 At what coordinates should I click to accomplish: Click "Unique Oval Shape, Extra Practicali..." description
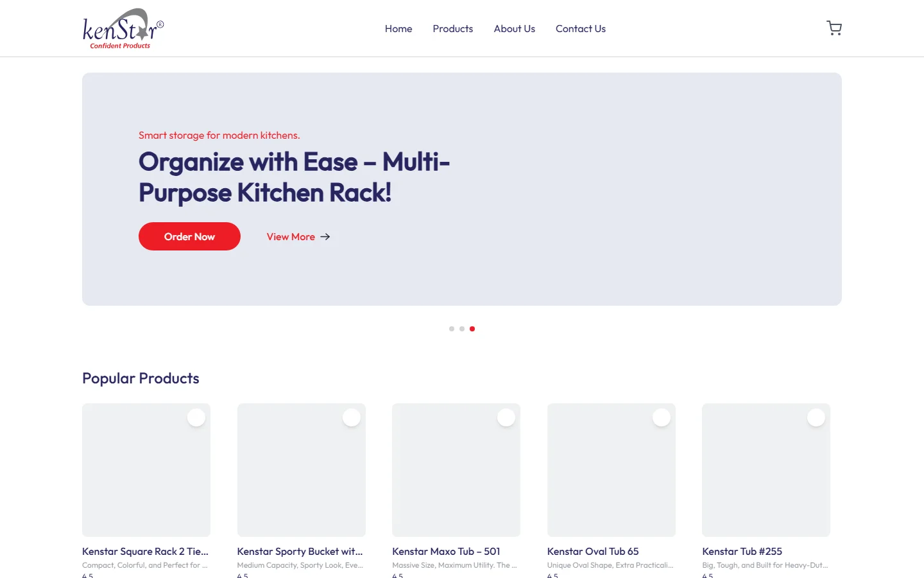pyautogui.click(x=610, y=565)
